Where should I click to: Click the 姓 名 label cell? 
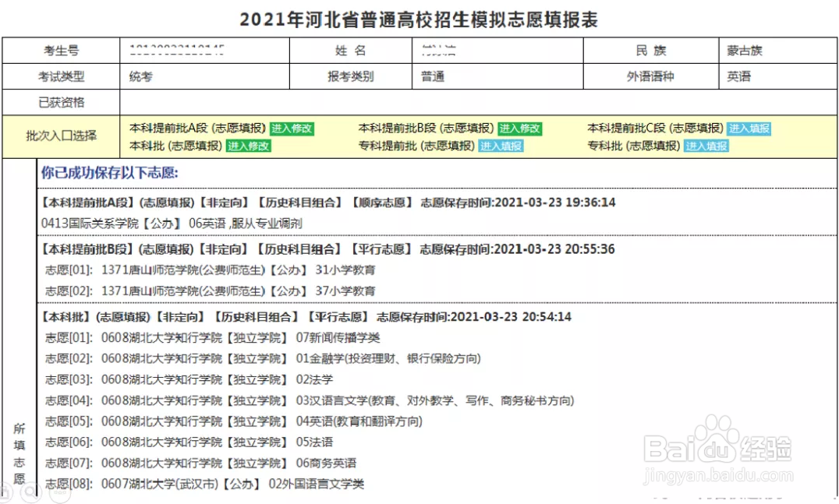click(350, 51)
